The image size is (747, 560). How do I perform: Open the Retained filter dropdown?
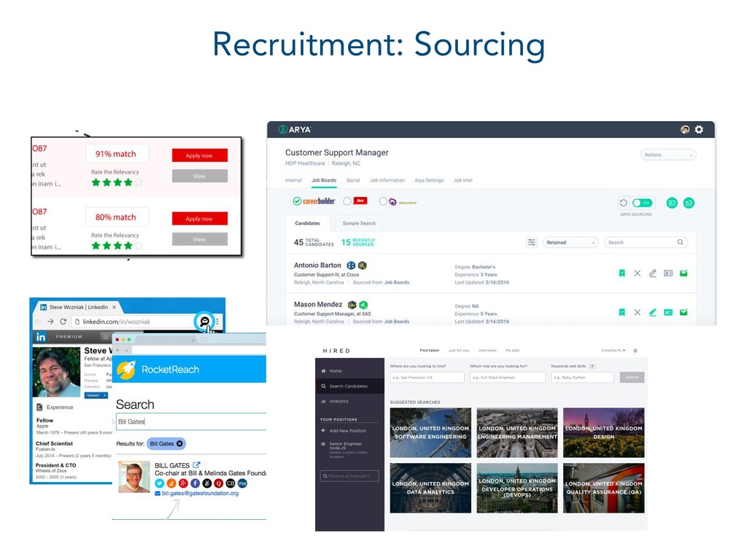(570, 242)
